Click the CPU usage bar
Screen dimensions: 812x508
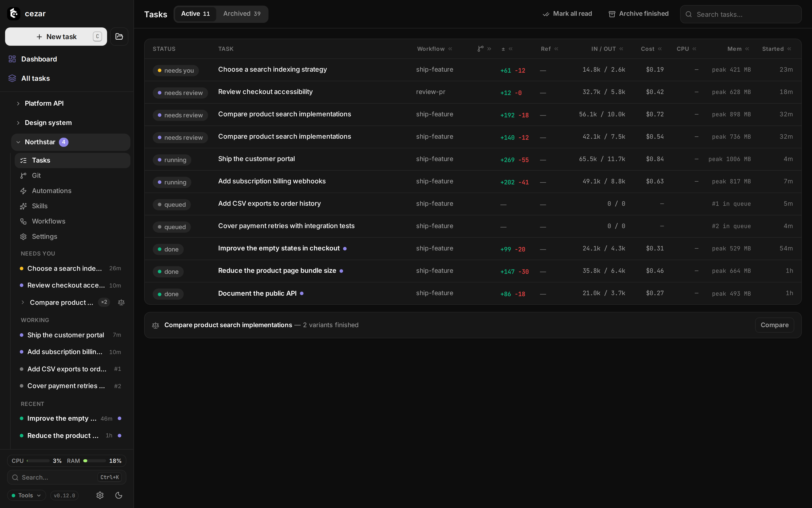coord(38,461)
